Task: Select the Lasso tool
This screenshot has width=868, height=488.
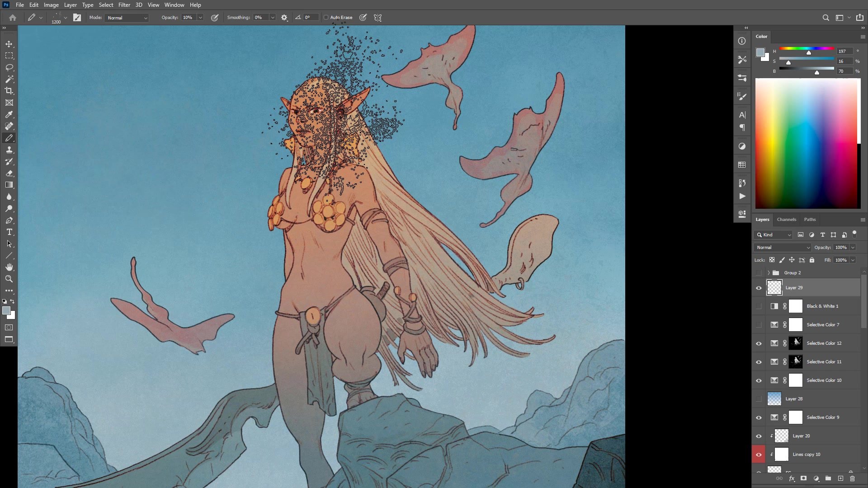Action: pyautogui.click(x=9, y=67)
